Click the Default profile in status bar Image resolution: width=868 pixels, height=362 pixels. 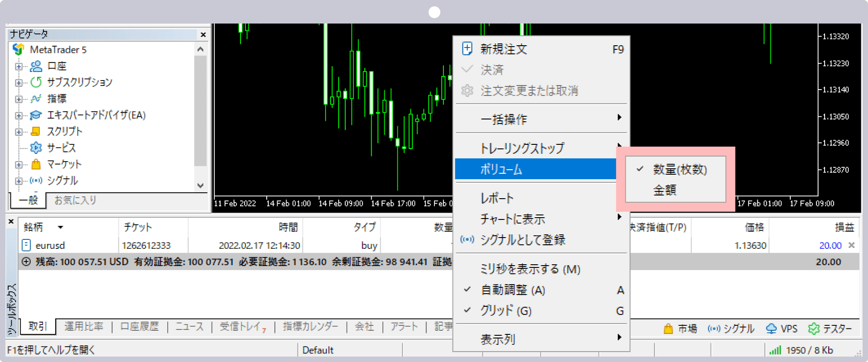pyautogui.click(x=318, y=350)
